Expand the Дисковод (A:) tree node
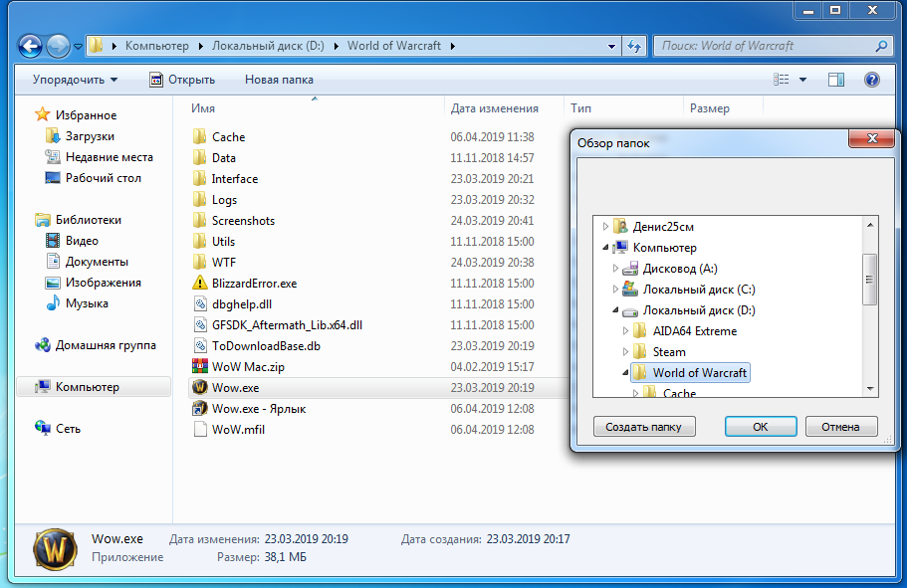 tap(615, 269)
